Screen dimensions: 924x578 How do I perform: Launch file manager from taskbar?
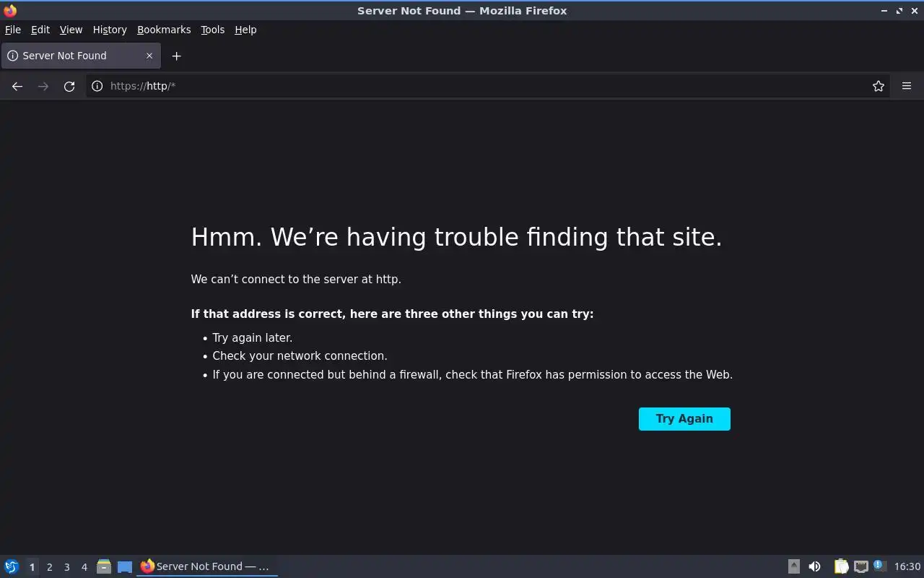pyautogui.click(x=104, y=566)
